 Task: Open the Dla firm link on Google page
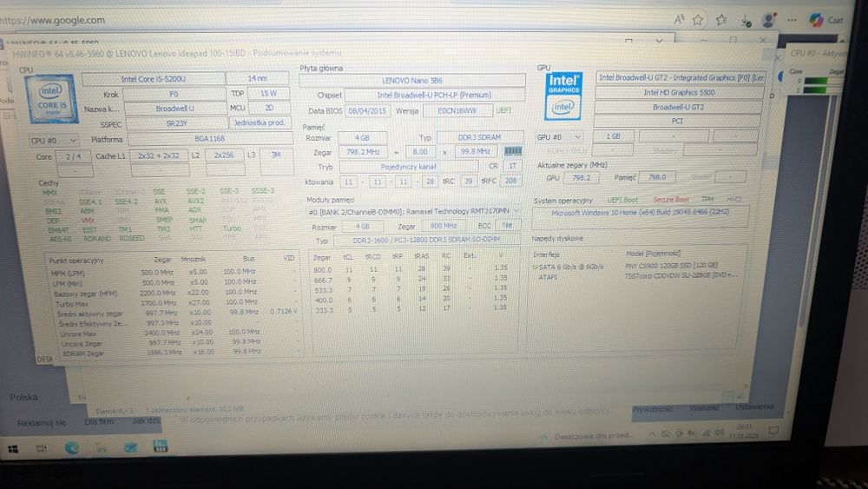[99, 421]
